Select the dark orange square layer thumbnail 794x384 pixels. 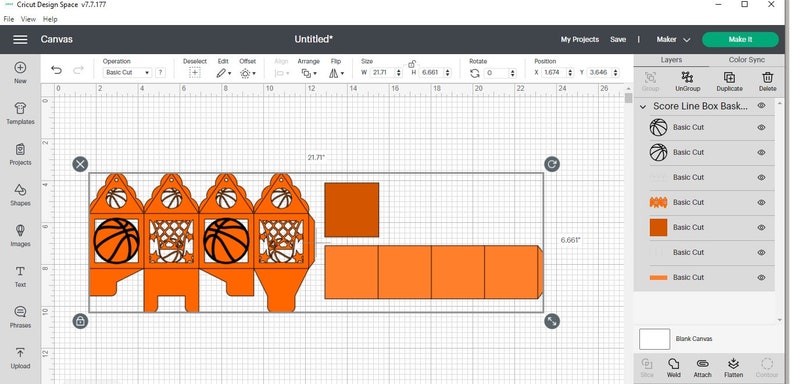click(658, 227)
